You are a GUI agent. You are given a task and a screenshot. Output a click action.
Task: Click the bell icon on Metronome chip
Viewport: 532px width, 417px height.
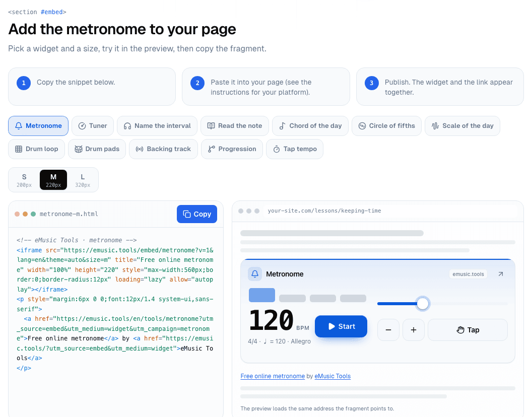pos(19,126)
